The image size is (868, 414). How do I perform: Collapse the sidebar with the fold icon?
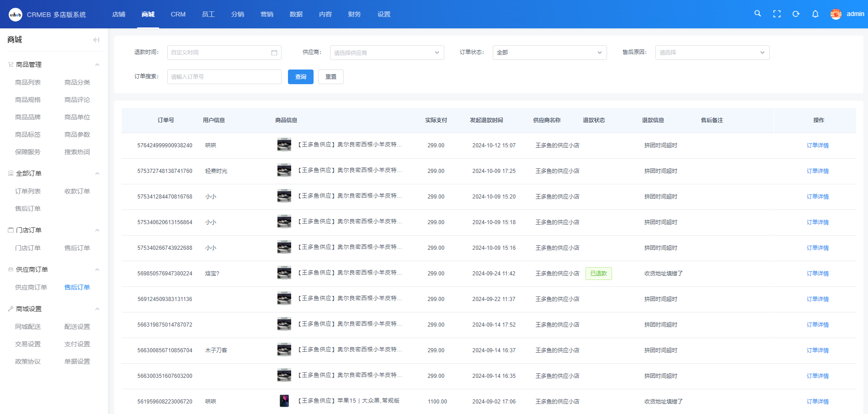pos(96,40)
